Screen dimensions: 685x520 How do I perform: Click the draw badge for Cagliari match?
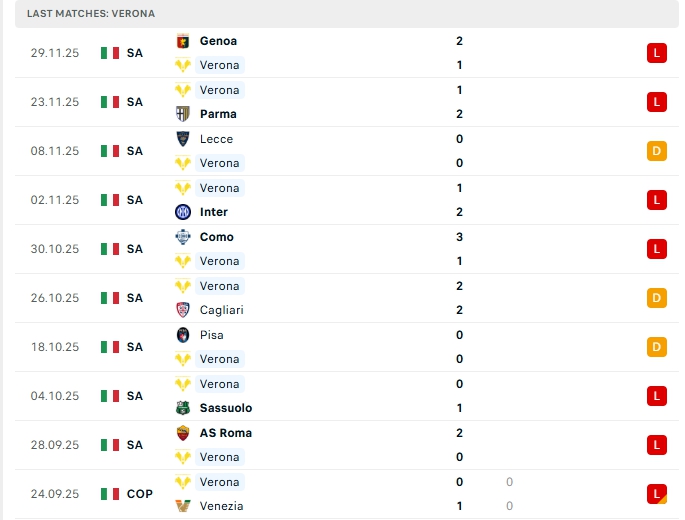pos(656,298)
